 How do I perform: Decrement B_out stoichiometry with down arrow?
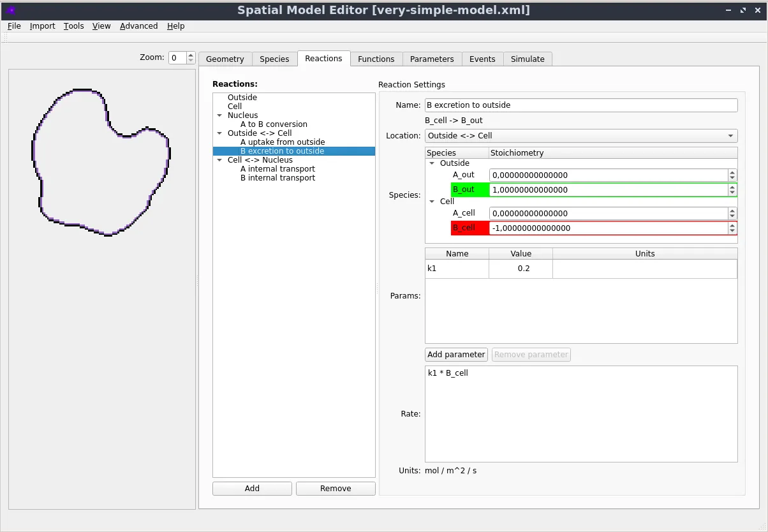[x=733, y=193]
